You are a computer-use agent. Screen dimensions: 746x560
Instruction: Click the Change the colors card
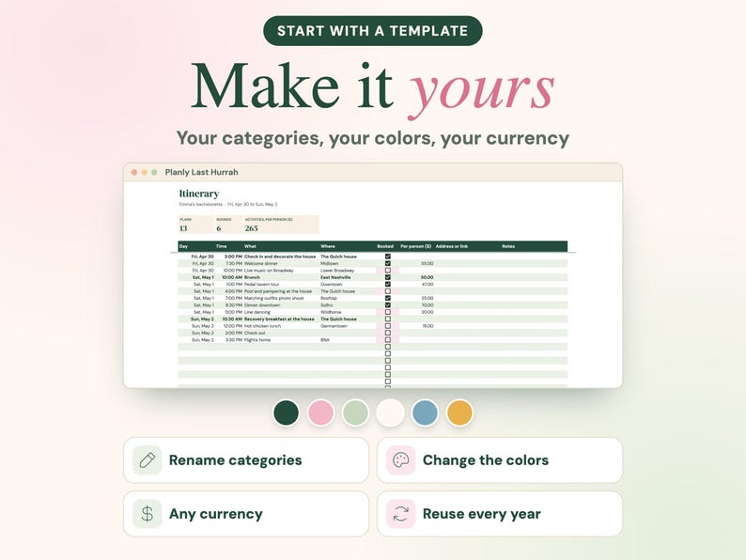click(500, 460)
